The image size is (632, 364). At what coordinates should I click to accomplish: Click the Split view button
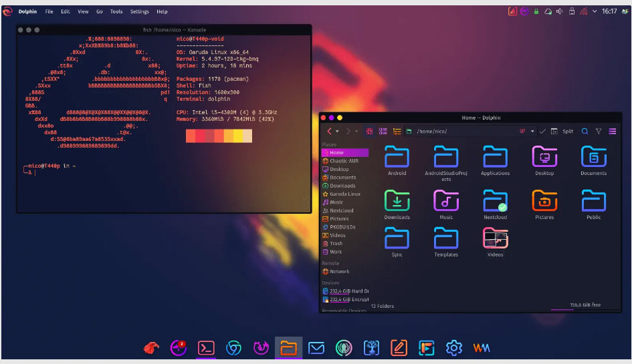[x=568, y=132]
